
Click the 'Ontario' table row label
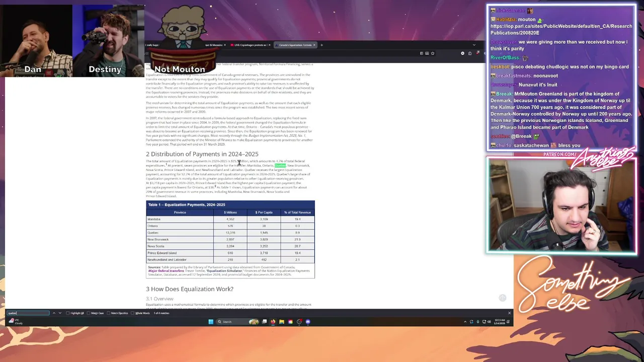[x=152, y=226]
